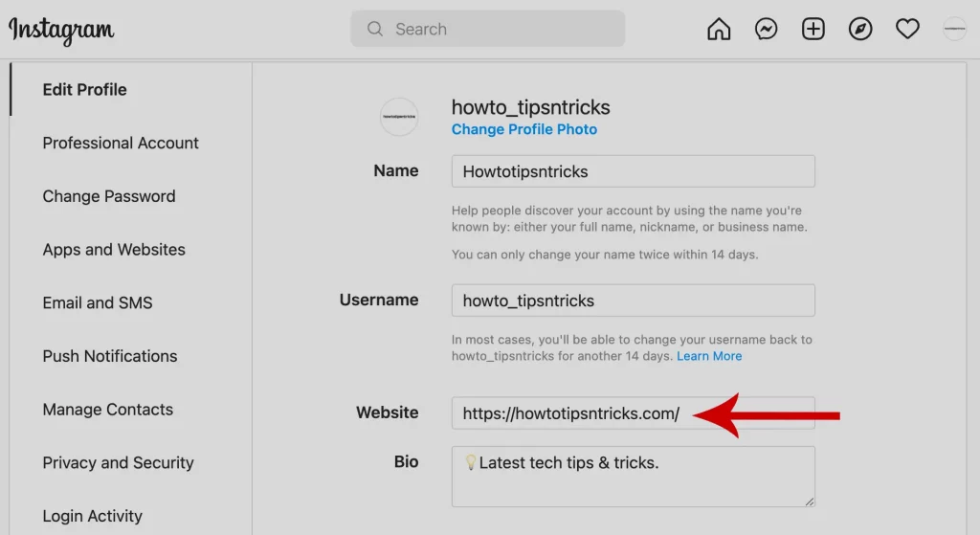Click the Website input field
The height and width of the screenshot is (535, 980).
[634, 413]
